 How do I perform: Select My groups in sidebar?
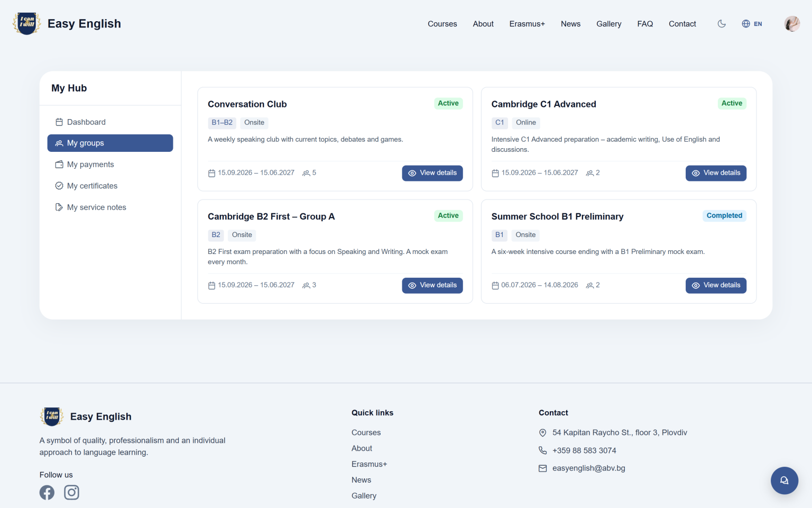(x=110, y=143)
